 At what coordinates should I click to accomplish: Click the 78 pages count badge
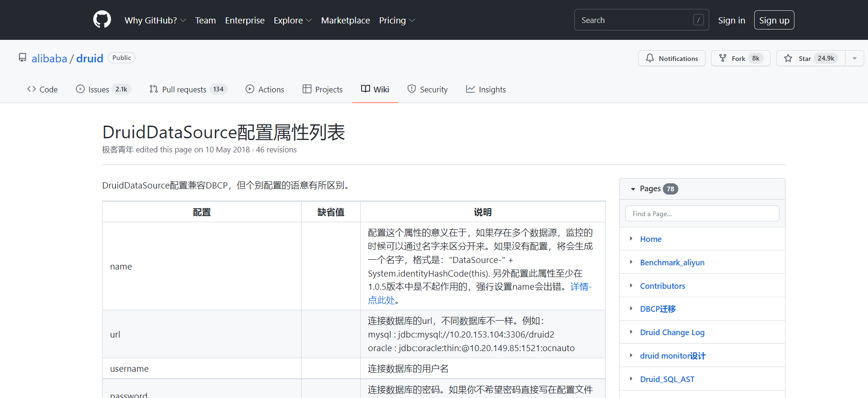671,189
